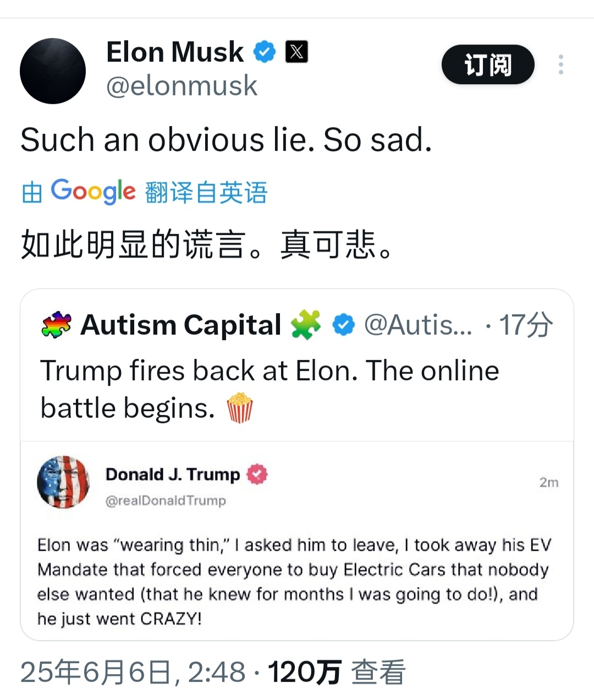
Task: Click Donald J. Trump's flag avatar image
Action: [63, 482]
